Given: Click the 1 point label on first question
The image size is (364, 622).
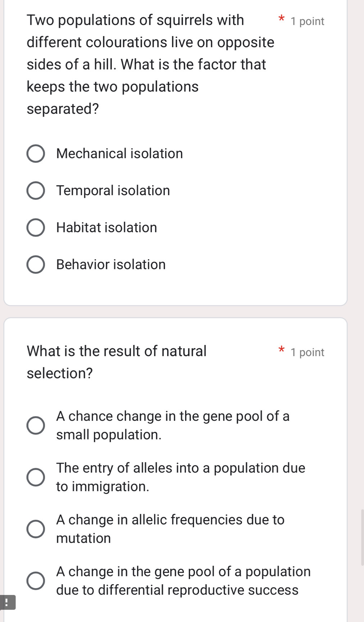Looking at the screenshot, I should click(308, 21).
